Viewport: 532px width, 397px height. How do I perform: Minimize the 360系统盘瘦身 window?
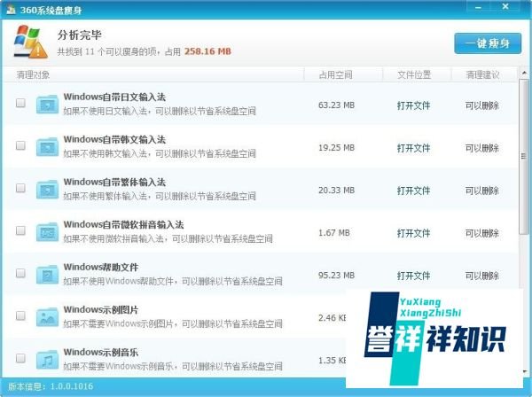coord(478,7)
